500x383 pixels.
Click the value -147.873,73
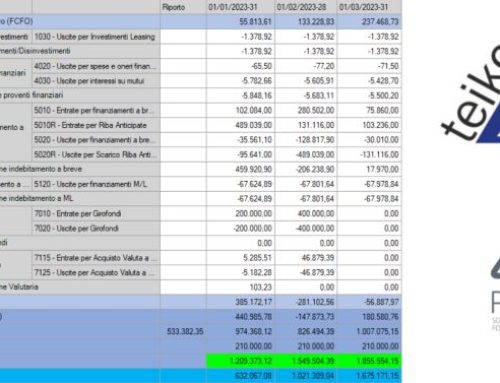tap(315, 317)
